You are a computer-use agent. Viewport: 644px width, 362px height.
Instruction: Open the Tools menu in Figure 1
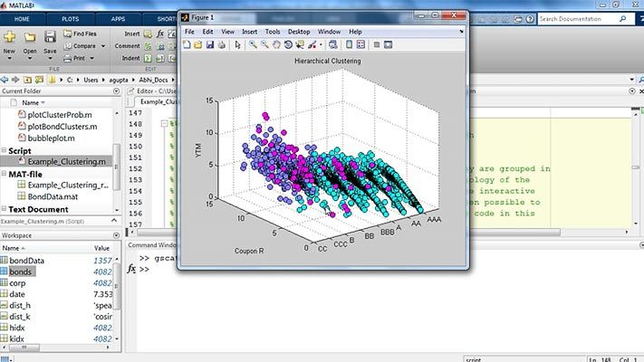click(273, 32)
